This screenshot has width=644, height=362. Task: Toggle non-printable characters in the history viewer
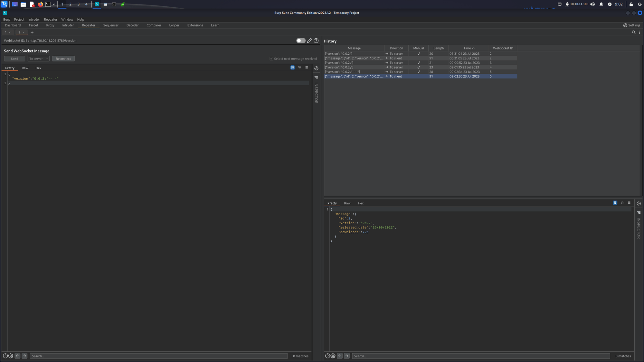[622, 203]
